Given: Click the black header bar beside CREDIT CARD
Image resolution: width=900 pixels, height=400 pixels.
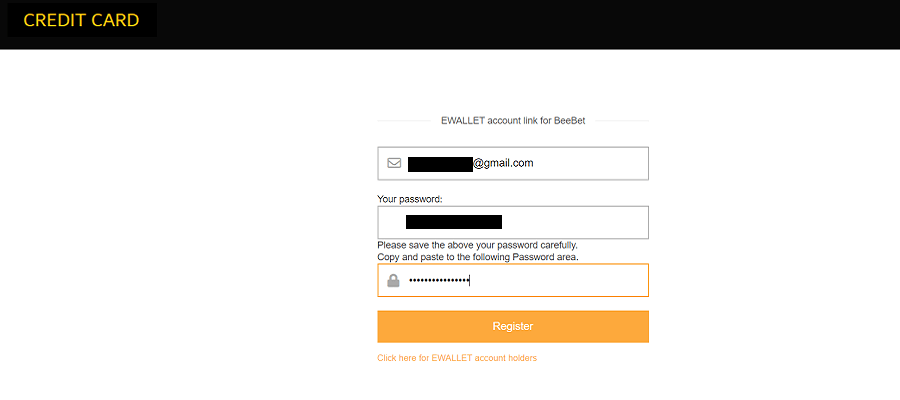Looking at the screenshot, I should [x=517, y=24].
